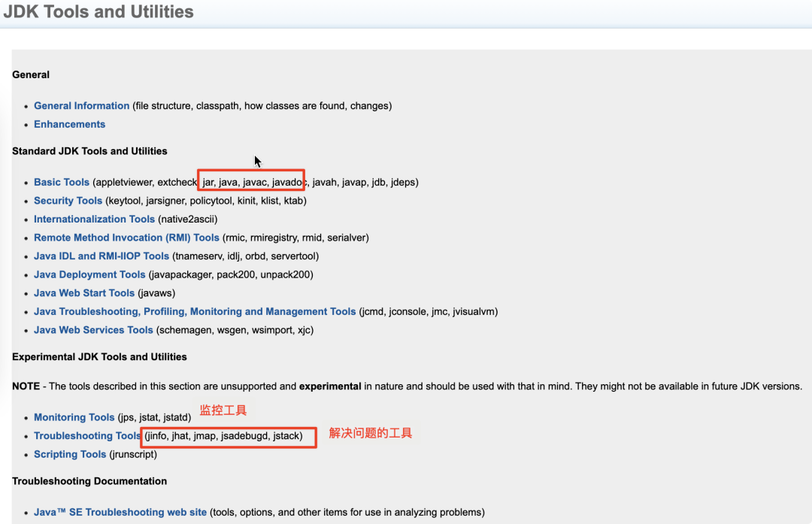Open the Security Tools link
The image size is (812, 524).
click(68, 201)
